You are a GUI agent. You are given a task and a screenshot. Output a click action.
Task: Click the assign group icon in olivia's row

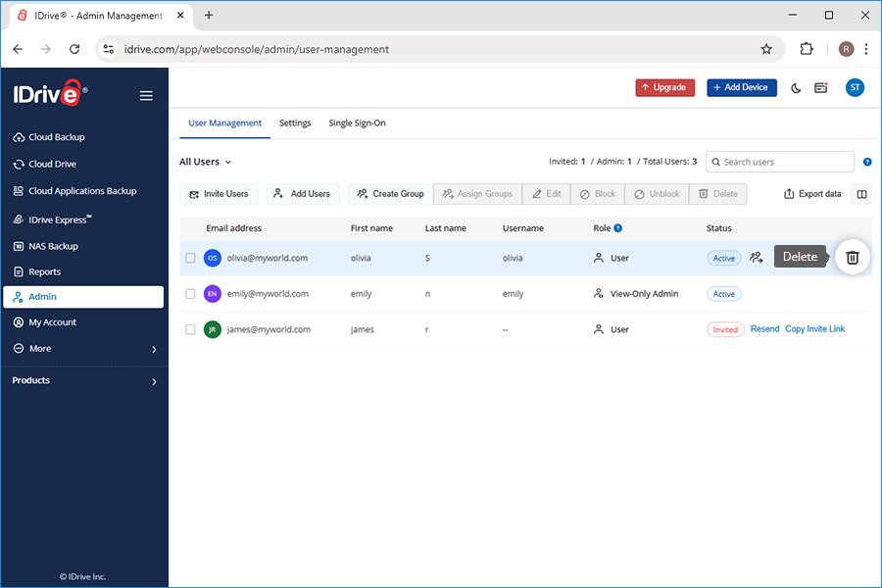756,258
